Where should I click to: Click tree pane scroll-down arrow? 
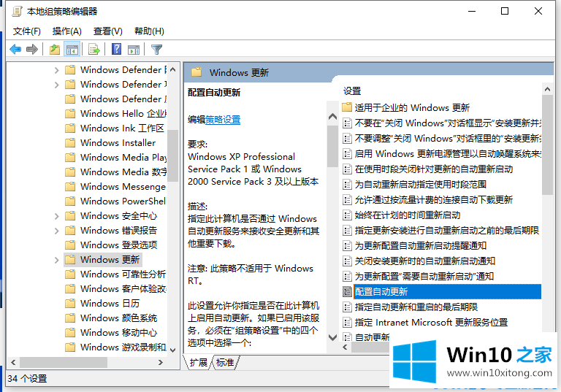[x=173, y=350]
